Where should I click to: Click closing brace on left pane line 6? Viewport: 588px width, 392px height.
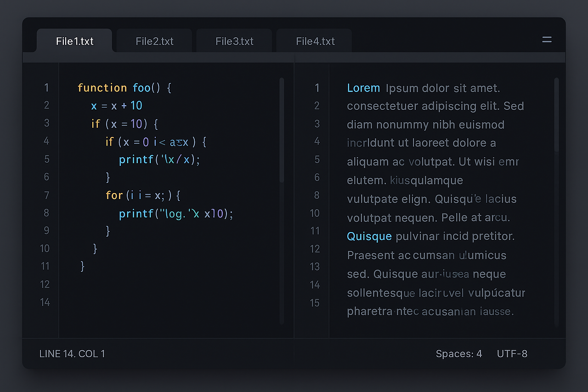coord(108,177)
